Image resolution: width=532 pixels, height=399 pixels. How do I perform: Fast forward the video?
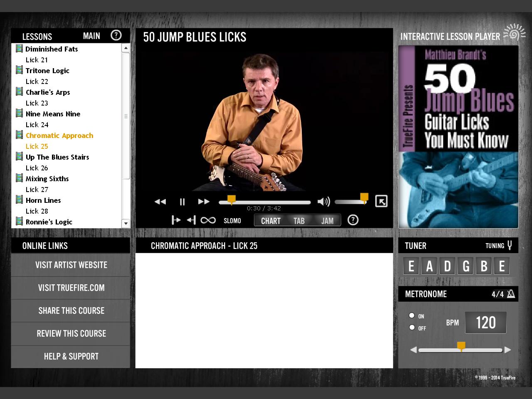coord(204,202)
